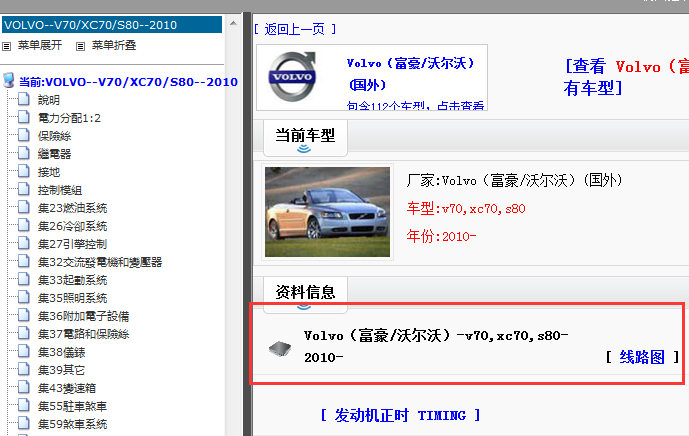The image size is (689, 436).
Task: Click the page icon next to 集23燃油系統
Action: tap(24, 207)
